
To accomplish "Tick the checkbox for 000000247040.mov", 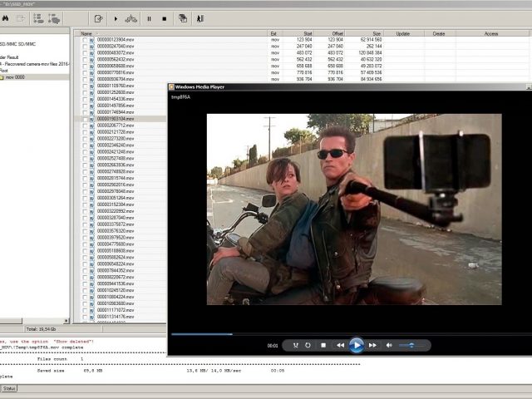I will tap(85, 47).
